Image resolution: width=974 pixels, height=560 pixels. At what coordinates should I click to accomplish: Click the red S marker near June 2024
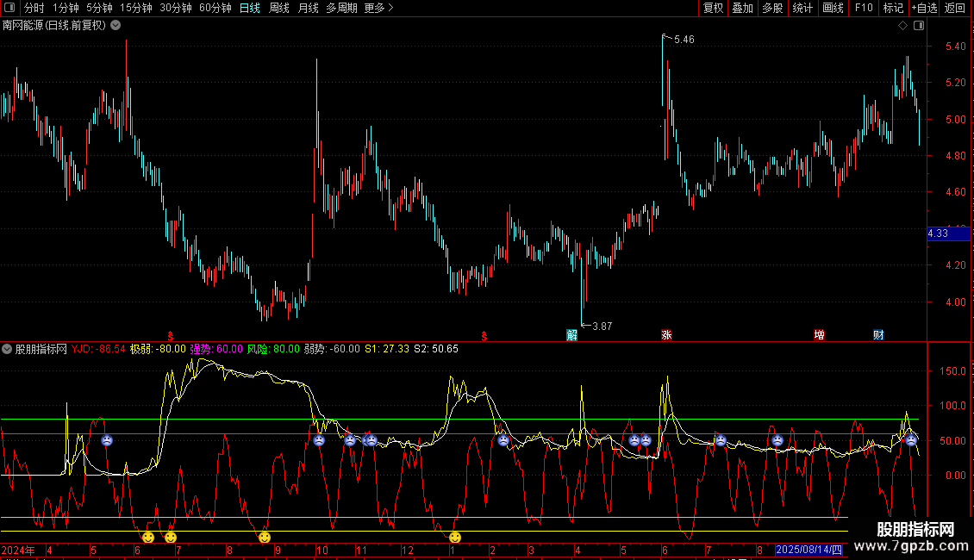171,337
